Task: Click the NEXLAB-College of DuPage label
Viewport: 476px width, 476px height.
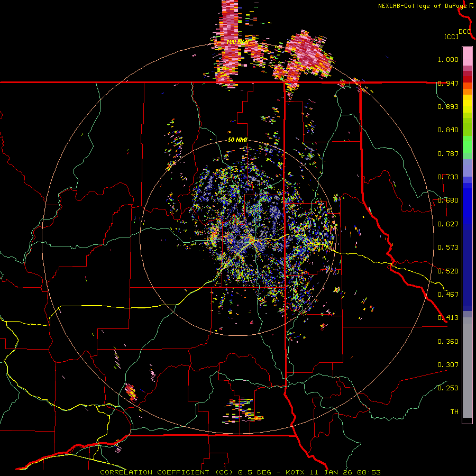Action: 423,6
